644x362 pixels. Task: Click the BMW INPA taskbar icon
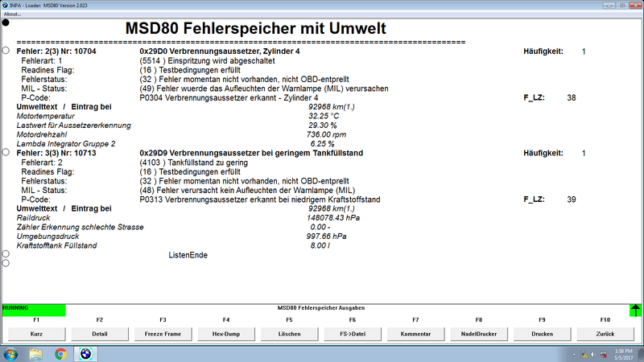(86, 353)
